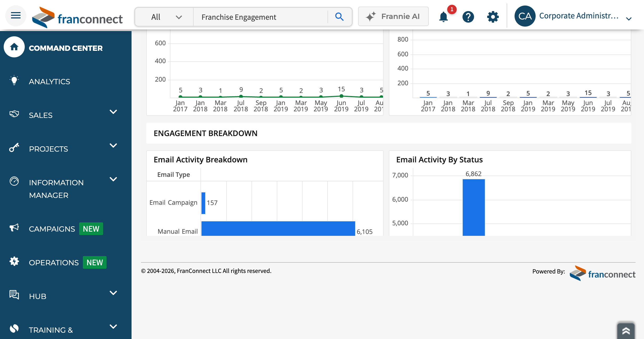This screenshot has height=339, width=644.
Task: Click the Information Manager gauge icon
Action: coord(14,181)
